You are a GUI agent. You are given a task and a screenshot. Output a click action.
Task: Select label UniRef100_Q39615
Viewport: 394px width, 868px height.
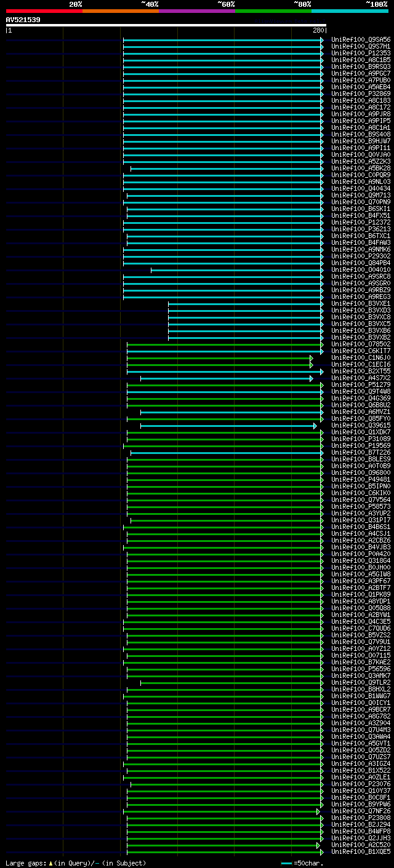(x=361, y=425)
